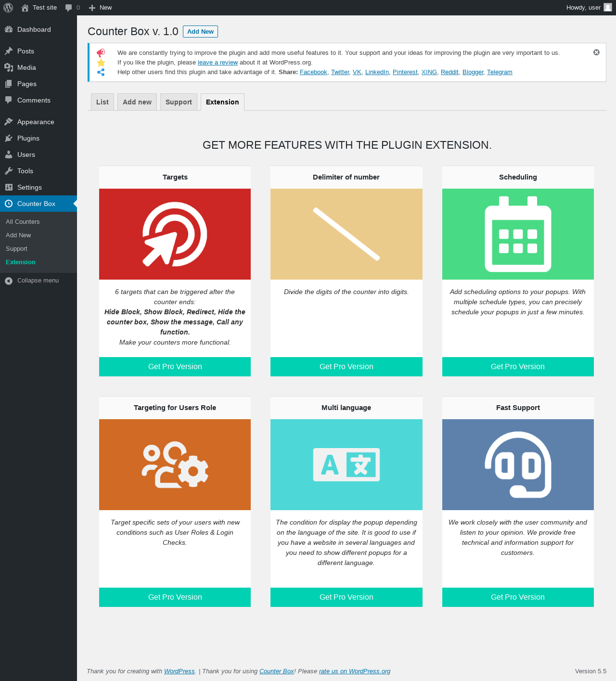Click the plus New content button
Viewport: 616px width, 681px height.
(100, 8)
